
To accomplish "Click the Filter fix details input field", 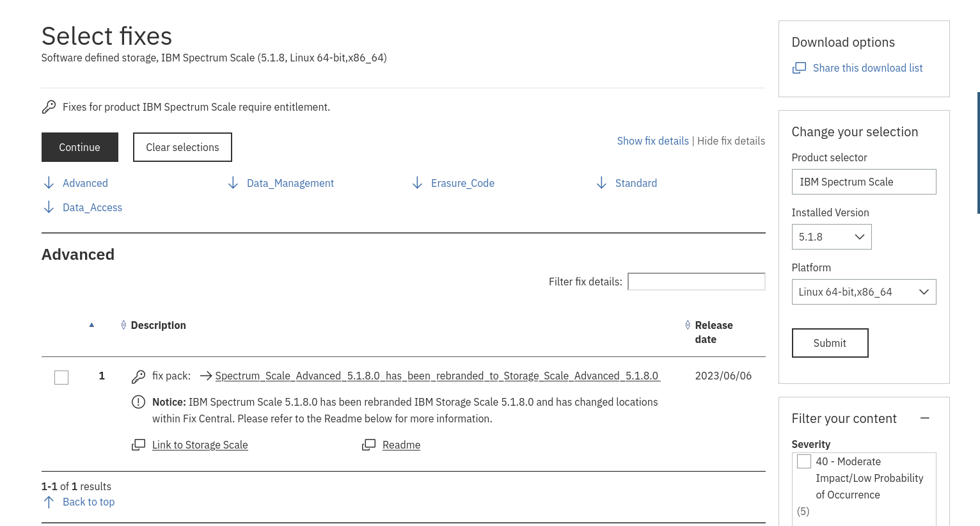I will tap(697, 282).
